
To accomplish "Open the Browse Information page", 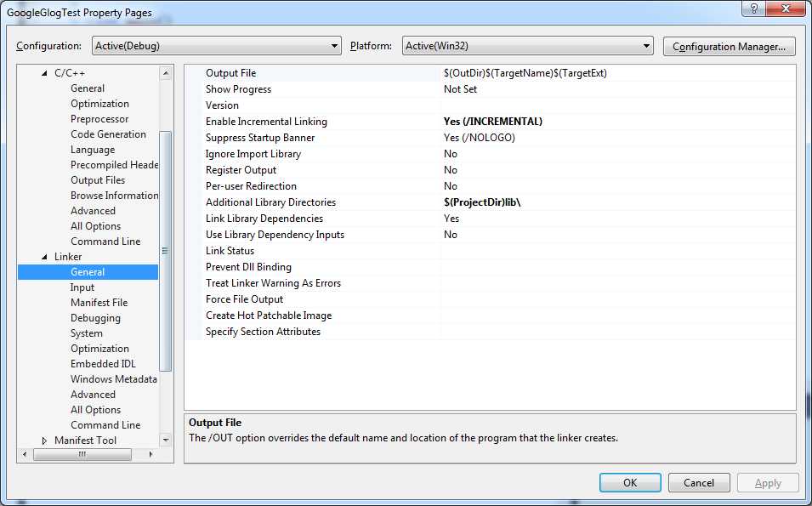I will (x=114, y=196).
